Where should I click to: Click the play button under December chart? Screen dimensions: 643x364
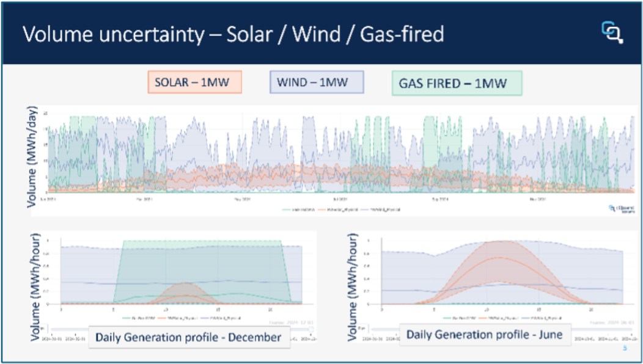42,329
